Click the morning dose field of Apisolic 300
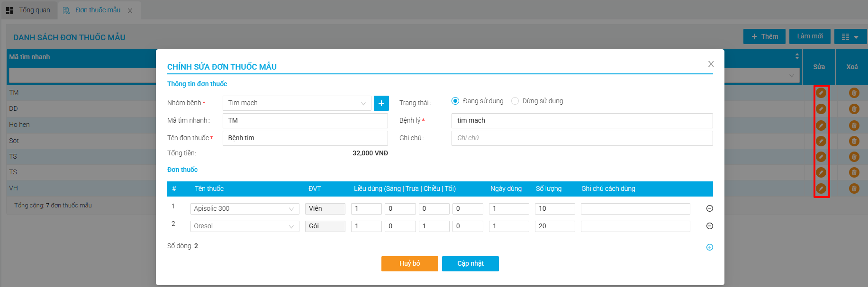Viewport: 868px width, 287px height. tap(366, 209)
